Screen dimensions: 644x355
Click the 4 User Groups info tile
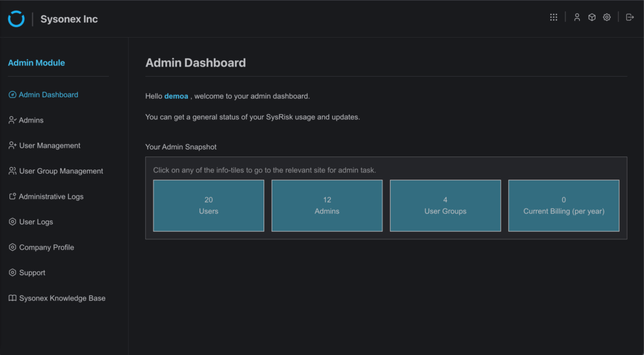tap(445, 205)
